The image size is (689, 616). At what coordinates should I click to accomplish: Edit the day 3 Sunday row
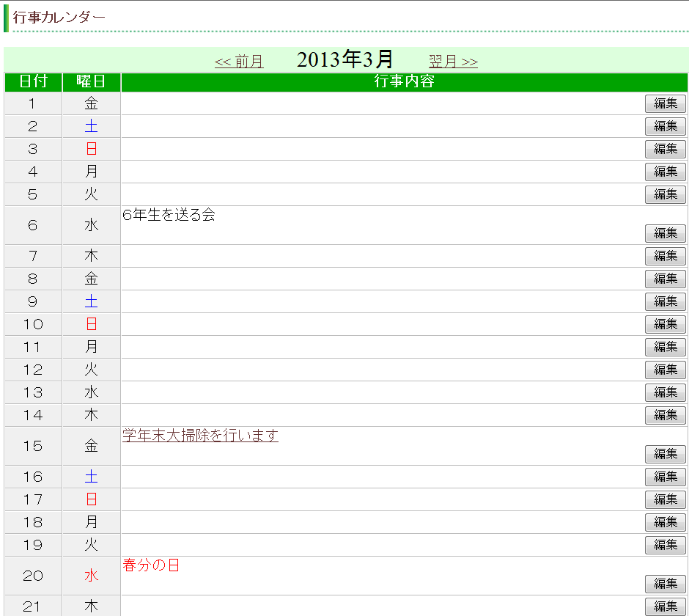pyautogui.click(x=666, y=149)
